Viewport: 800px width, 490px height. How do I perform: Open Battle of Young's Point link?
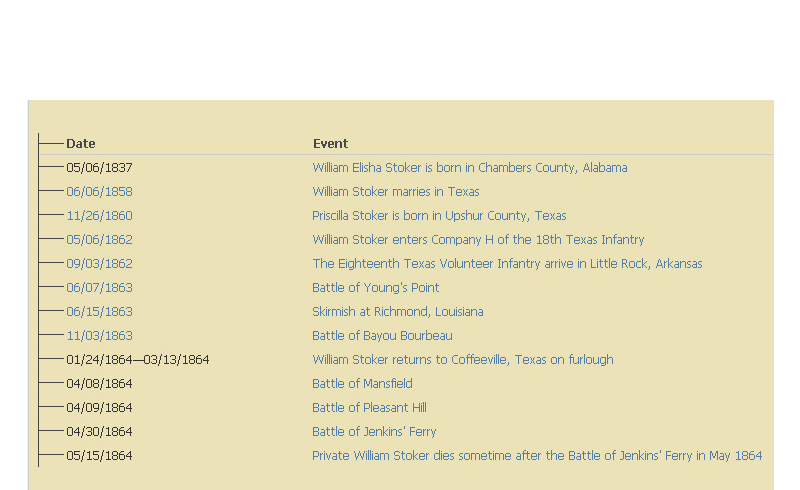pyautogui.click(x=376, y=288)
